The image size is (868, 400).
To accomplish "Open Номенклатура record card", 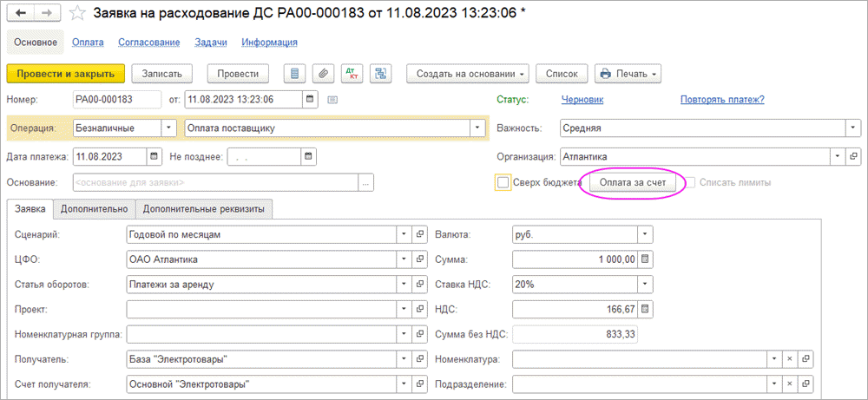I will click(x=806, y=359).
